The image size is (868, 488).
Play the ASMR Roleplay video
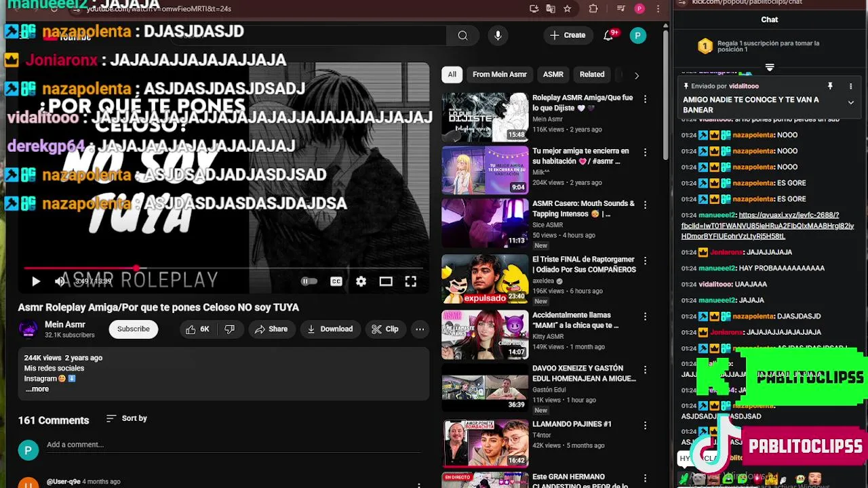[x=36, y=281]
